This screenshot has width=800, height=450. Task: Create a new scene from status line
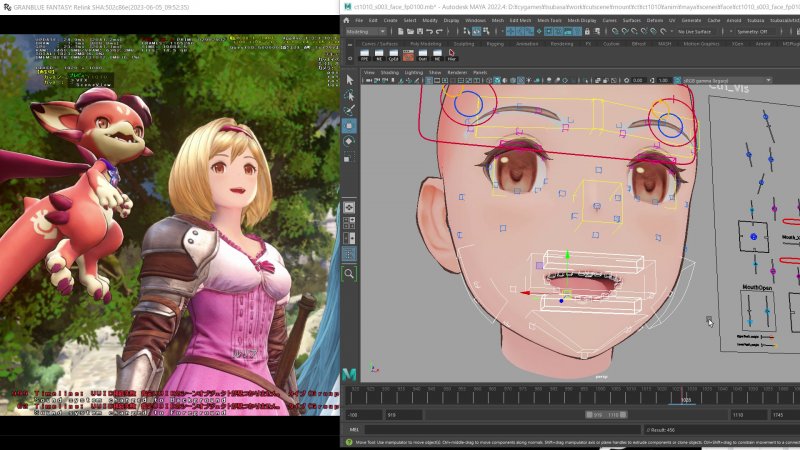(401, 32)
